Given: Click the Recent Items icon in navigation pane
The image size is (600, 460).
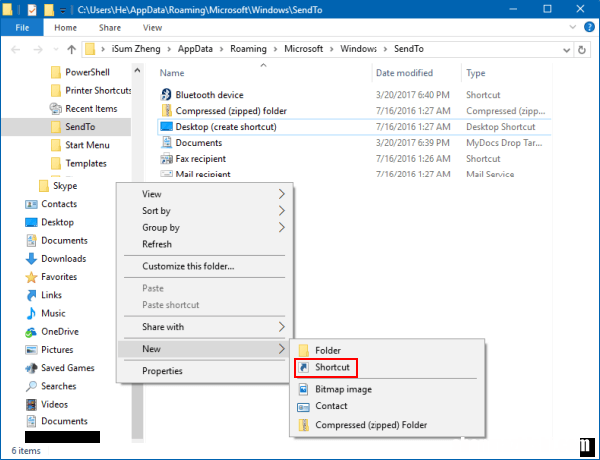Looking at the screenshot, I should pyautogui.click(x=56, y=109).
